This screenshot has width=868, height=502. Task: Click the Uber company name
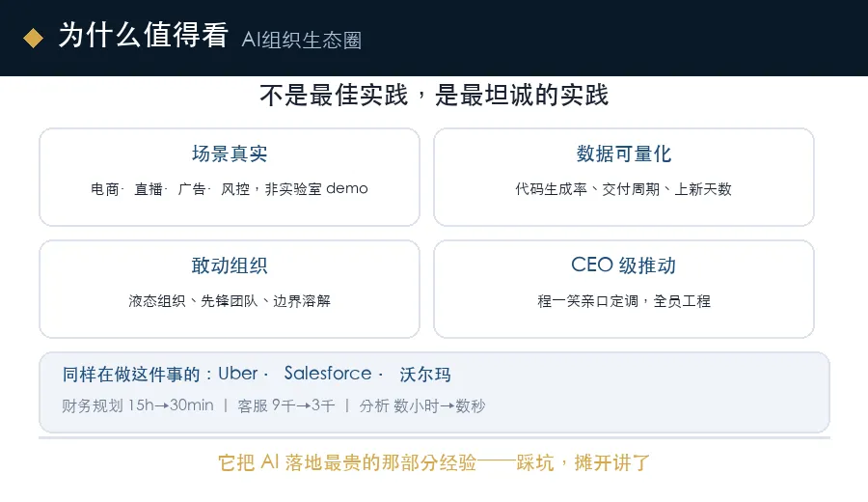pos(238,374)
